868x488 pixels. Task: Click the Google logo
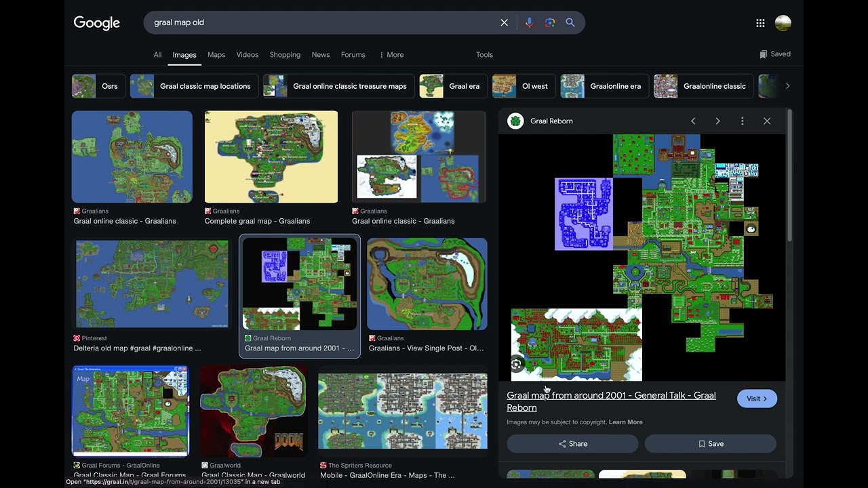(97, 23)
